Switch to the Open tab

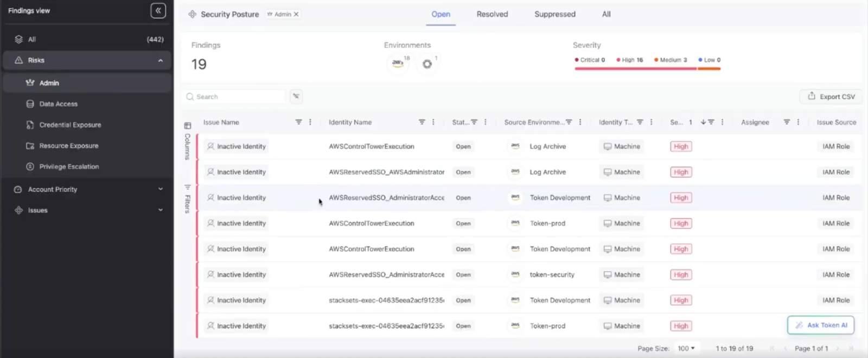[441, 14]
